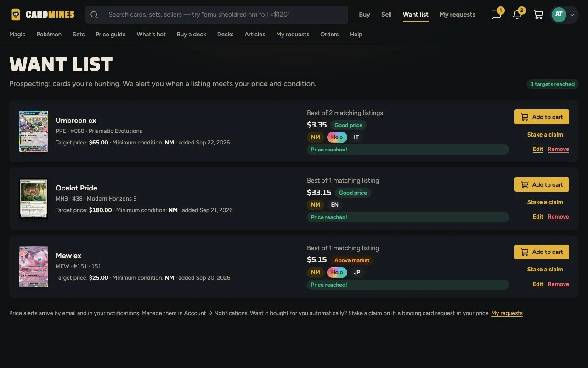Add Mew ex to cart
This screenshot has width=588, height=368.
pos(542,252)
